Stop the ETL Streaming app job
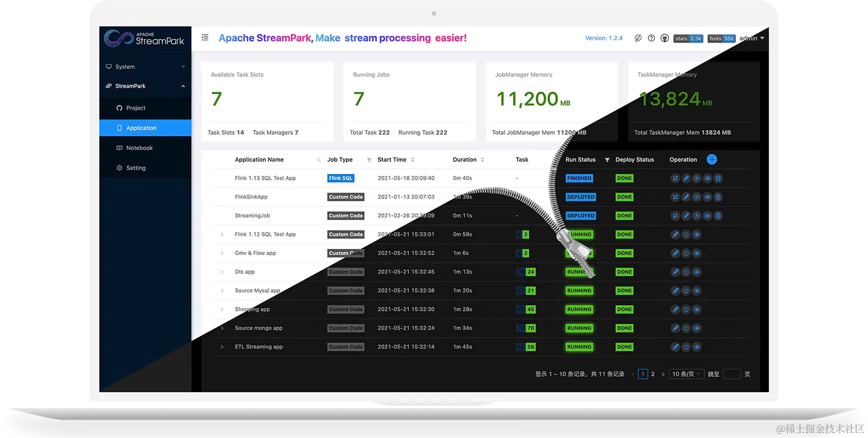 [x=686, y=347]
